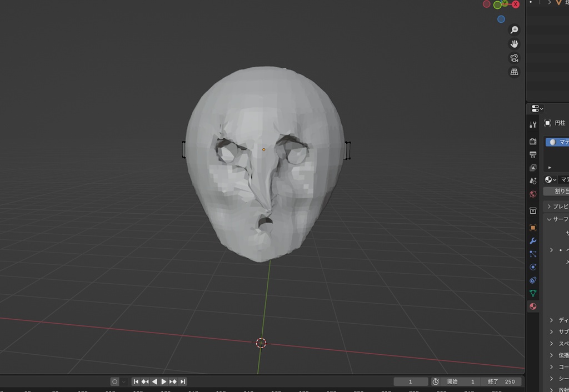The width and height of the screenshot is (569, 392).
Task: Expand the ディ panel
Action: pyautogui.click(x=552, y=320)
